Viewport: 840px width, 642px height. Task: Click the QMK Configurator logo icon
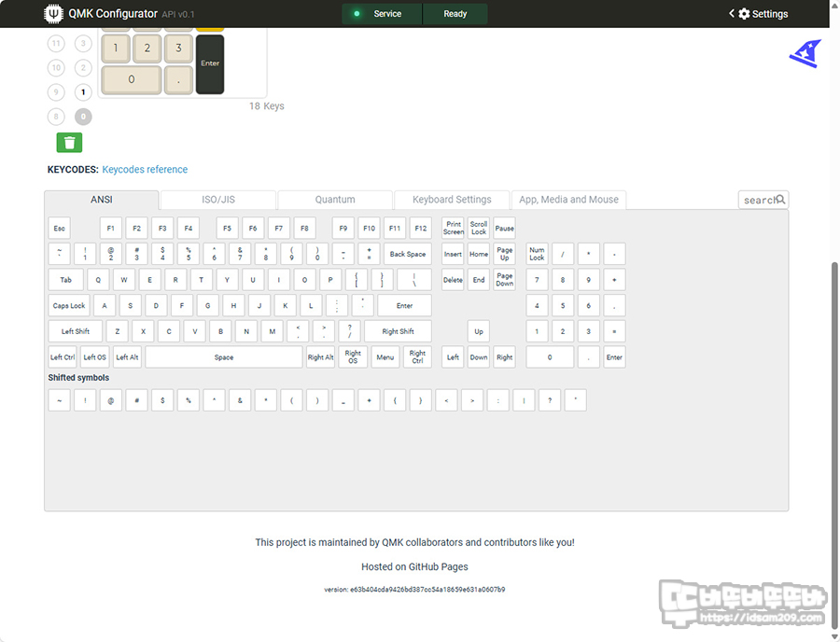[x=53, y=13]
